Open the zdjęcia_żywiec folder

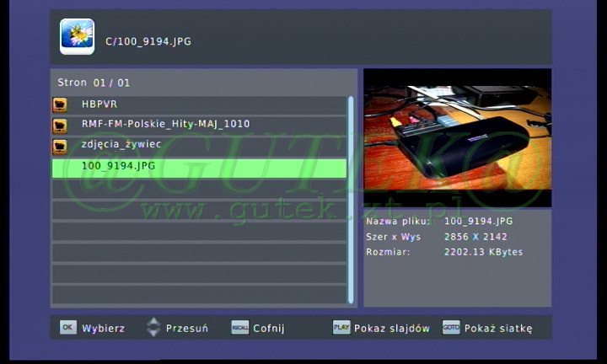199,147
